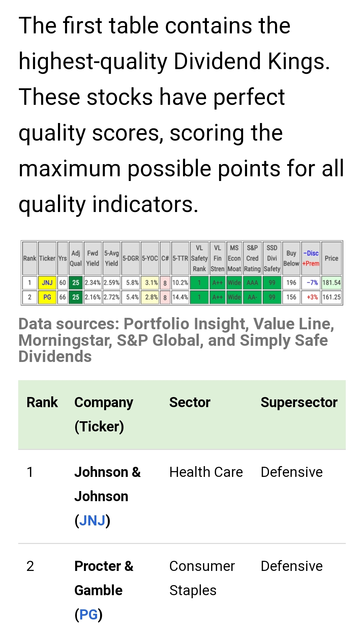Tap the 181.54 price cell in image
Image resolution: width=364 pixels, height=639 pixels.
(x=331, y=283)
